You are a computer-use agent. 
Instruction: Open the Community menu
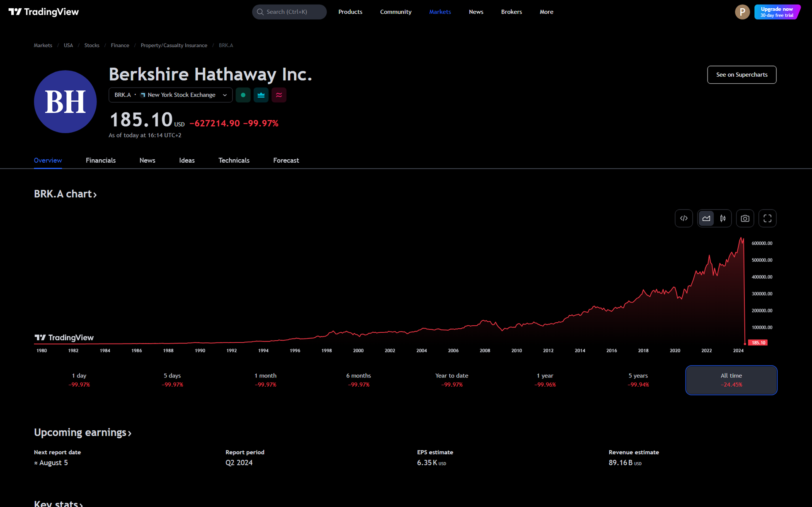[x=395, y=12]
